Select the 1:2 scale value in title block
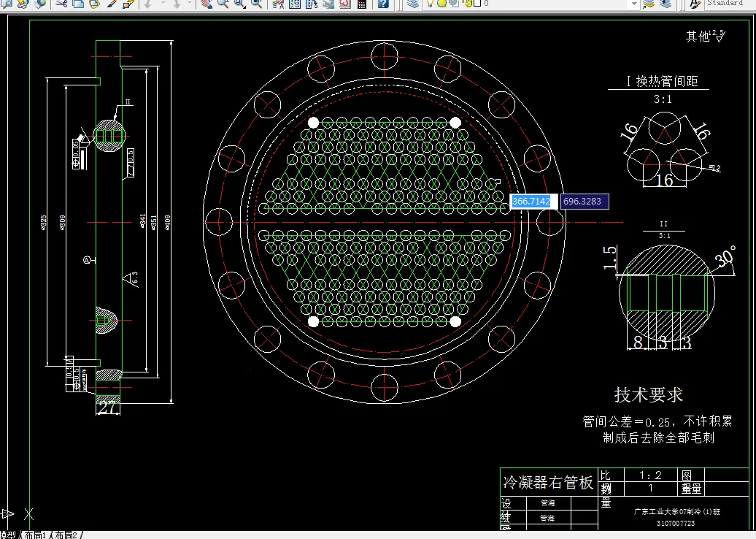 [x=650, y=475]
